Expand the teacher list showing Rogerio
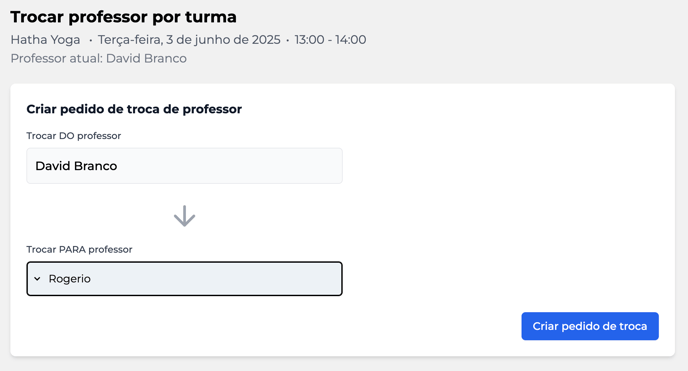Viewport: 688px width, 371px height. tap(184, 279)
